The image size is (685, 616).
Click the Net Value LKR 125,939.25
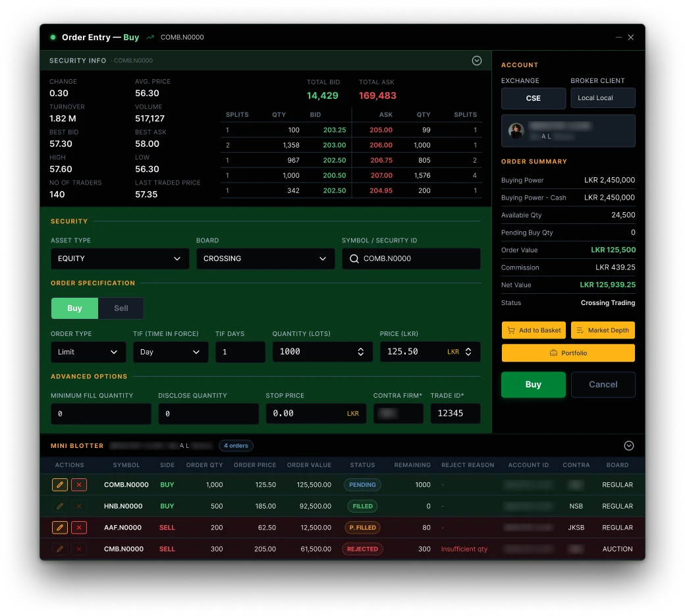608,285
